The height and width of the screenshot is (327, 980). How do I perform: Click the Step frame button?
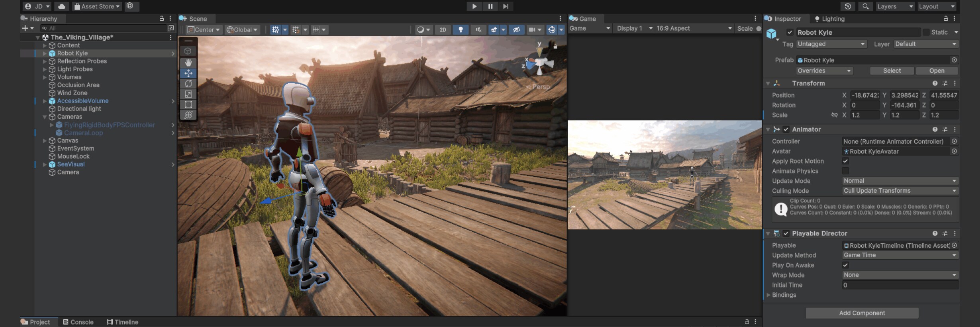(506, 6)
